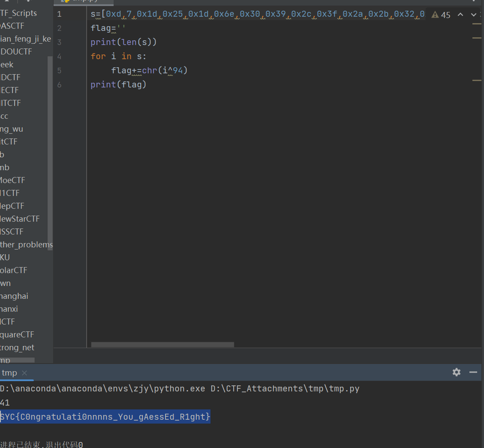The width and height of the screenshot is (484, 448).
Task: Jump to next highlighted problem arrow
Action: point(474,15)
